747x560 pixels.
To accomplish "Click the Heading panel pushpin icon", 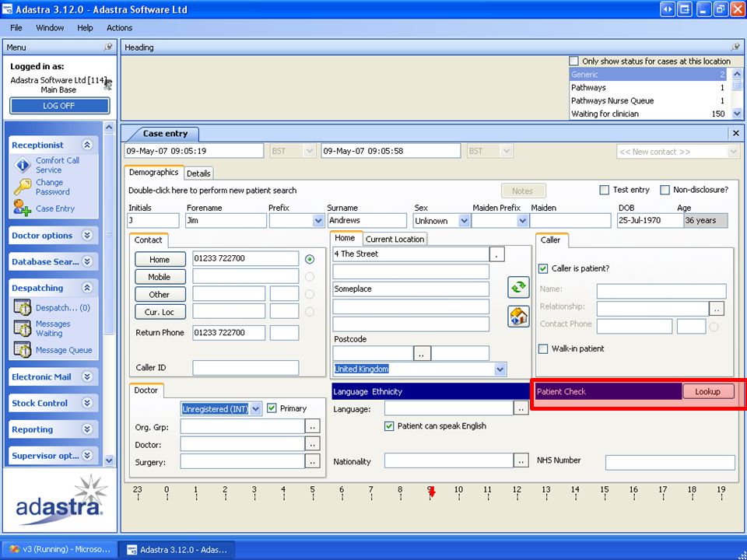I will click(x=735, y=47).
